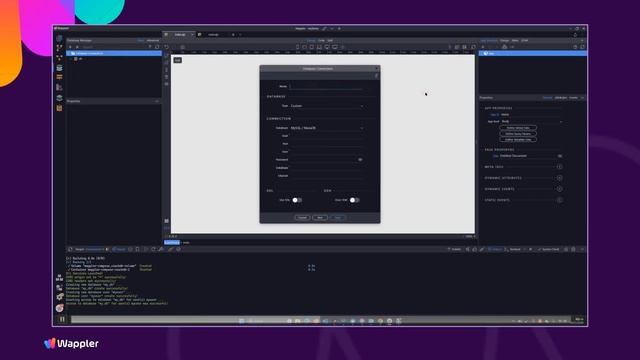Click the icon beside Untitled Document title field

click(560, 156)
